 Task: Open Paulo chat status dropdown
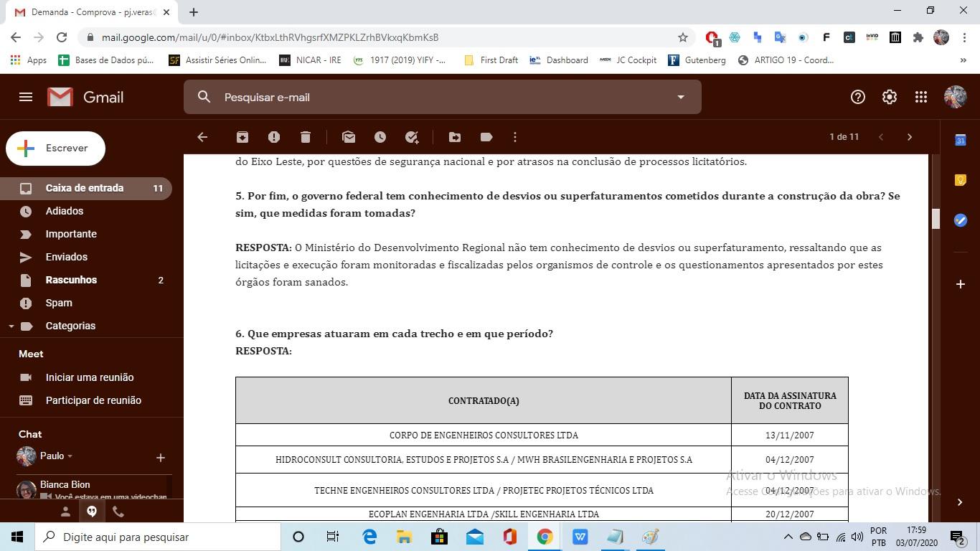[x=70, y=456]
